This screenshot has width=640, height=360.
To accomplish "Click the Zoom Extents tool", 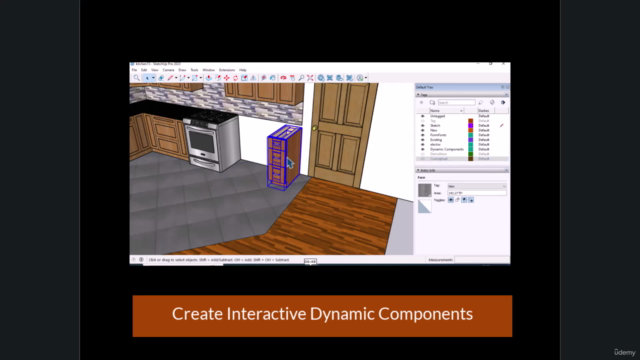I will point(310,78).
